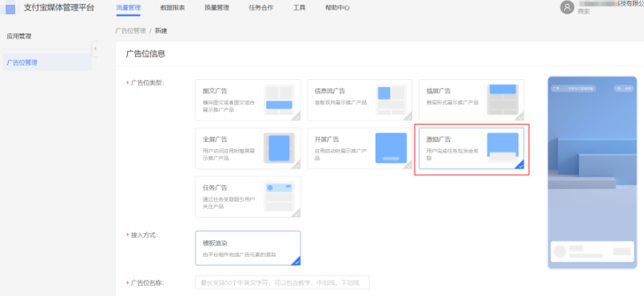Image resolution: width=644 pixels, height=296 pixels.
Task: Click the 广告 label pill in preview
Action: click(574, 89)
